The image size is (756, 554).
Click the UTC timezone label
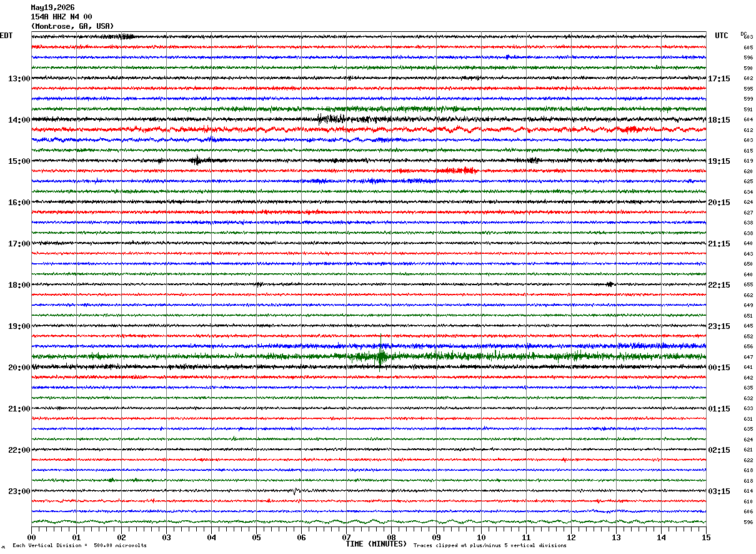[x=722, y=36]
